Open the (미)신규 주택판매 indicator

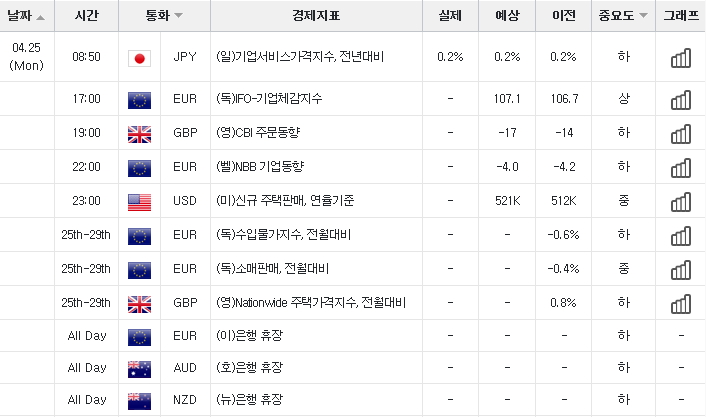pos(285,200)
